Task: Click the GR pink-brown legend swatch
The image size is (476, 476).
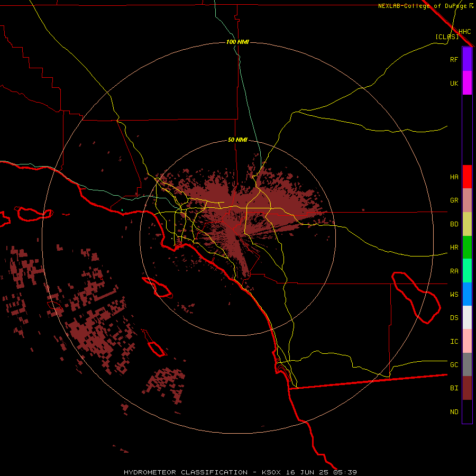Action: point(467,200)
